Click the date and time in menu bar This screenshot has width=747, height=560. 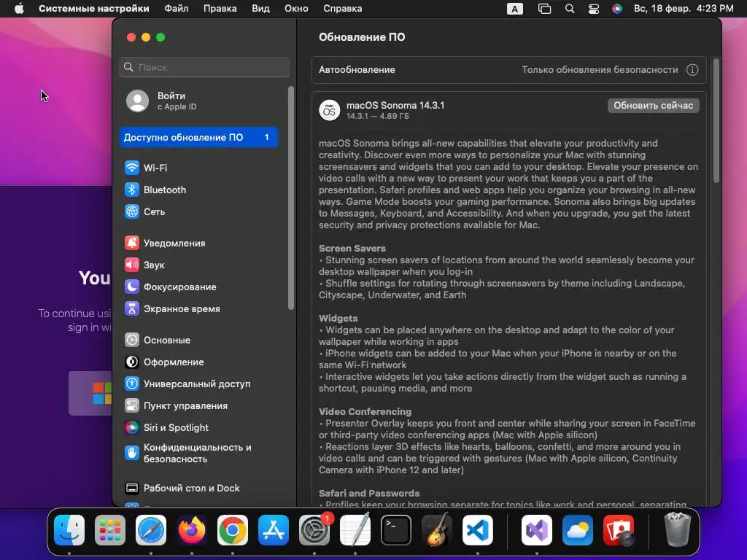pyautogui.click(x=683, y=9)
